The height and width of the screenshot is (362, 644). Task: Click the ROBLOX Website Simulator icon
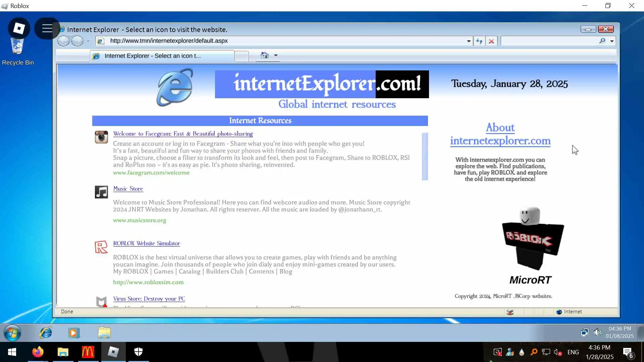tap(101, 247)
